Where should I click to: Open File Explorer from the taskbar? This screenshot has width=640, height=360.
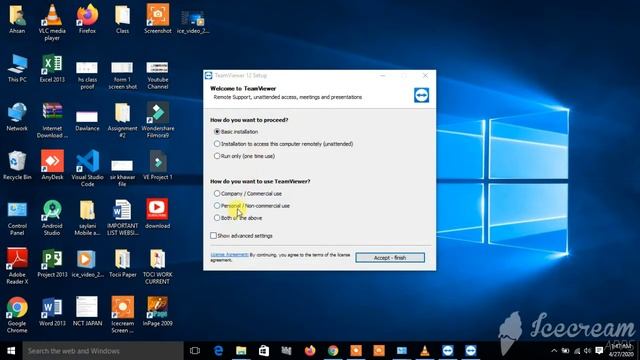[241, 351]
